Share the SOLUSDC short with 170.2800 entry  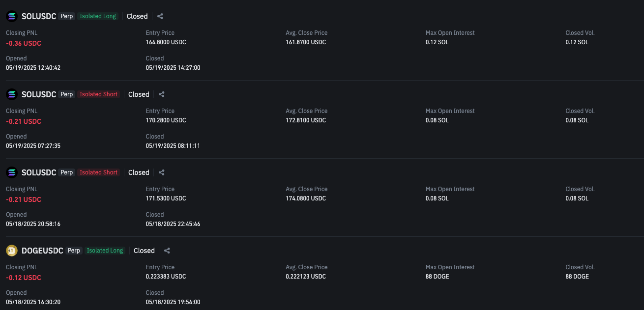(x=162, y=94)
